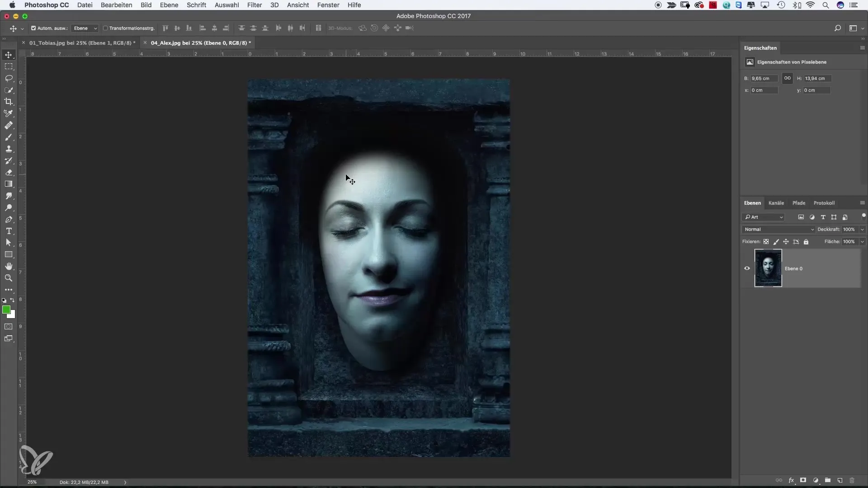Image resolution: width=868 pixels, height=488 pixels.
Task: Swap foreground and background colors
Action: 13,300
